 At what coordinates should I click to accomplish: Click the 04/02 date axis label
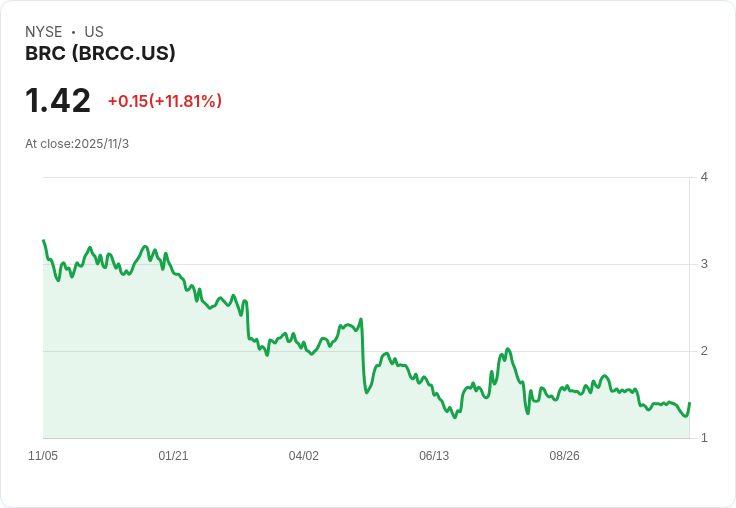click(x=304, y=456)
